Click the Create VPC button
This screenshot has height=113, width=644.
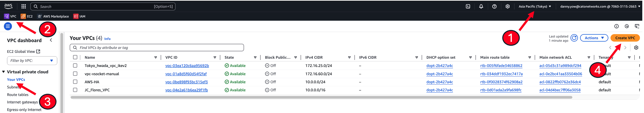pyautogui.click(x=625, y=38)
